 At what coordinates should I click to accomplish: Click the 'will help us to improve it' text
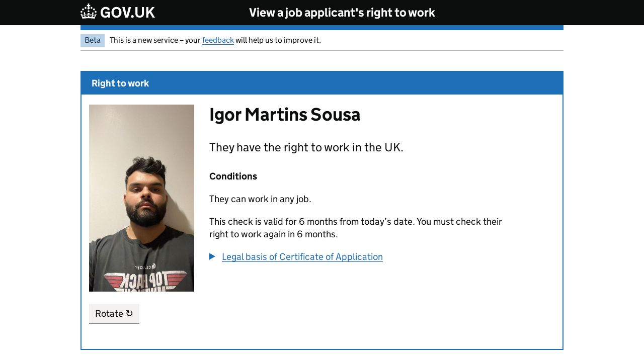coord(278,40)
